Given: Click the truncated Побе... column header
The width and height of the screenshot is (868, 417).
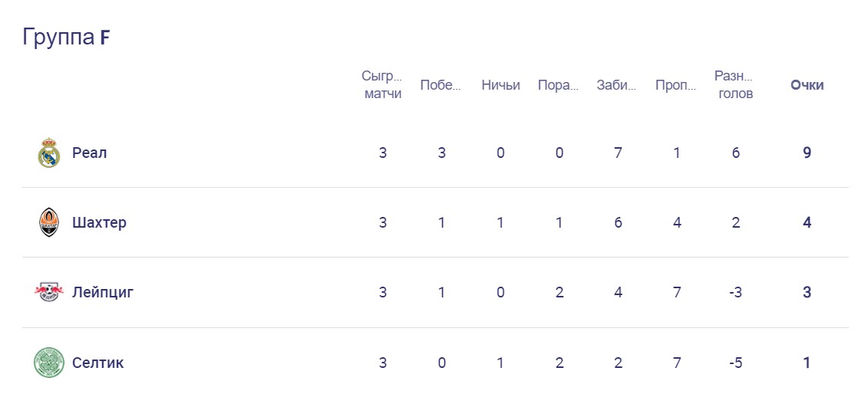Looking at the screenshot, I should pyautogui.click(x=441, y=85).
